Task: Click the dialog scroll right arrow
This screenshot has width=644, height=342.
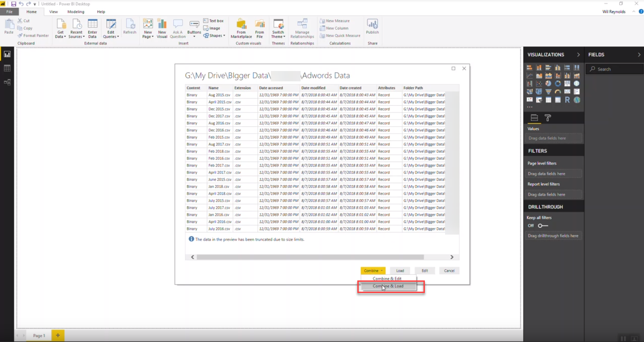Action: (452, 257)
